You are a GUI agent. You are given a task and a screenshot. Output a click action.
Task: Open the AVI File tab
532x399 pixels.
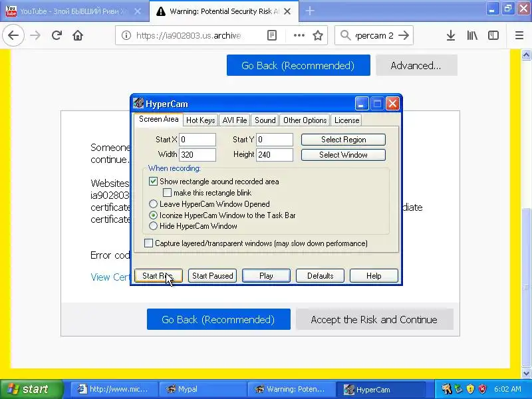tap(235, 120)
